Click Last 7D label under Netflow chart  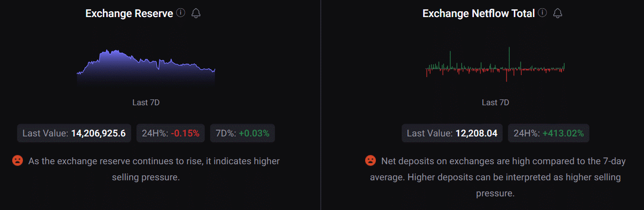495,102
